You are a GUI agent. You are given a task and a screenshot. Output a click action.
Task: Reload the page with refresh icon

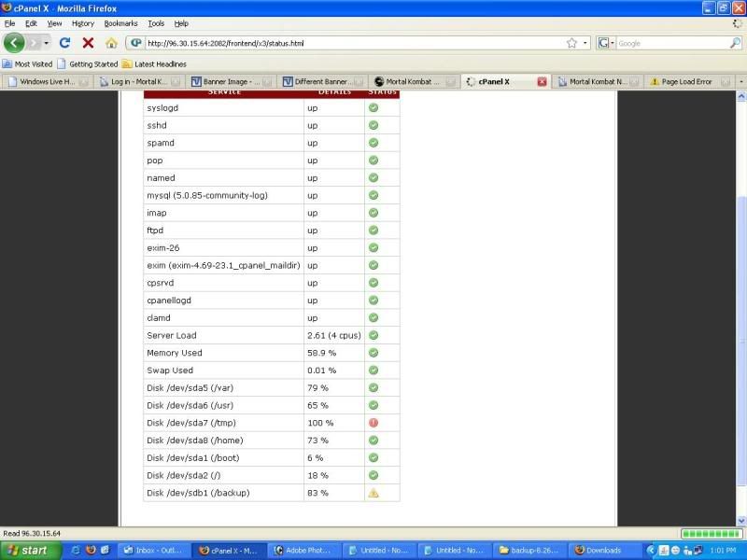tap(64, 43)
